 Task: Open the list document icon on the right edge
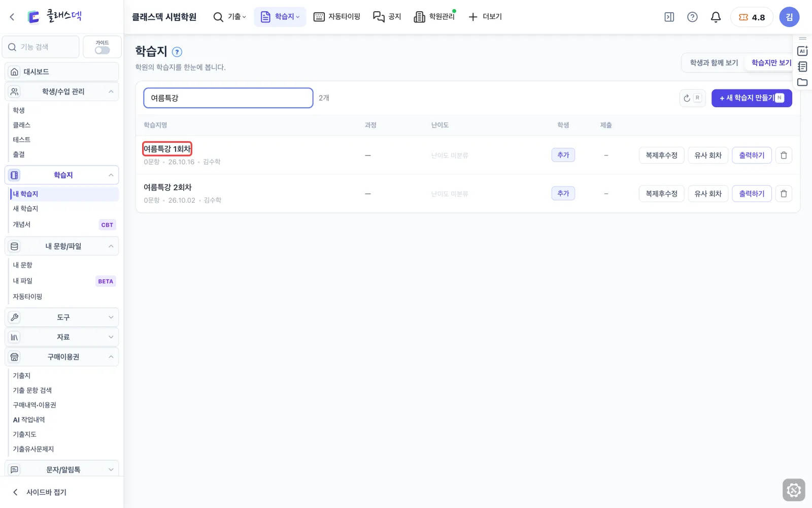point(802,67)
